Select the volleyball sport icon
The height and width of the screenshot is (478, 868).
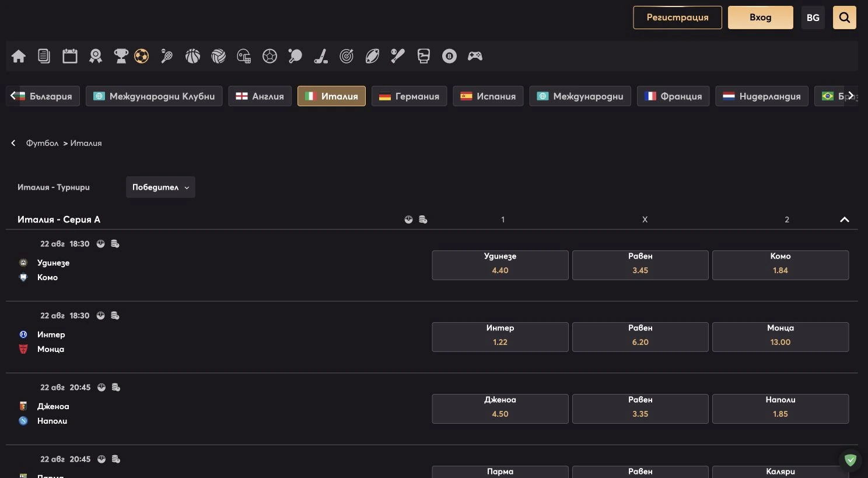(x=218, y=56)
